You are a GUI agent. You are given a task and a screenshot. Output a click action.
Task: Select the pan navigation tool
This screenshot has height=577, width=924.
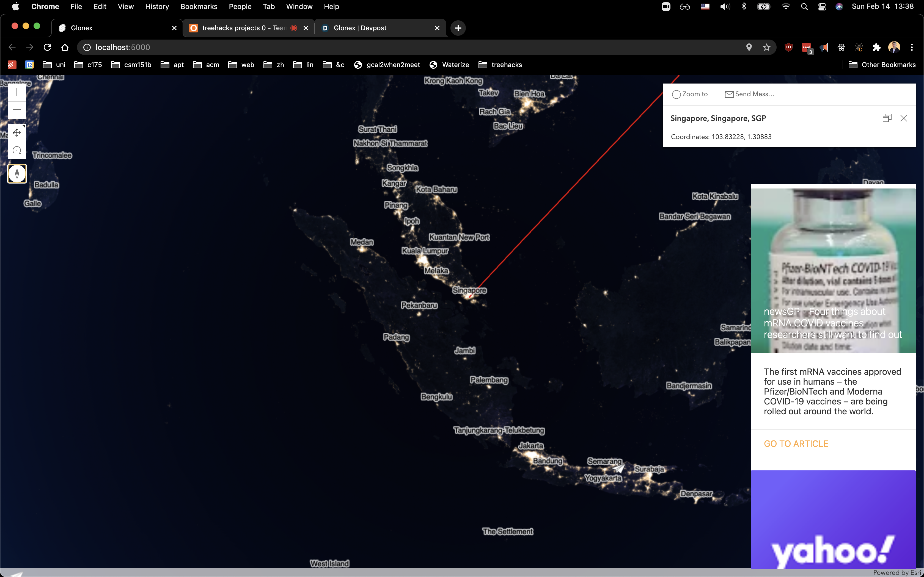tap(17, 133)
